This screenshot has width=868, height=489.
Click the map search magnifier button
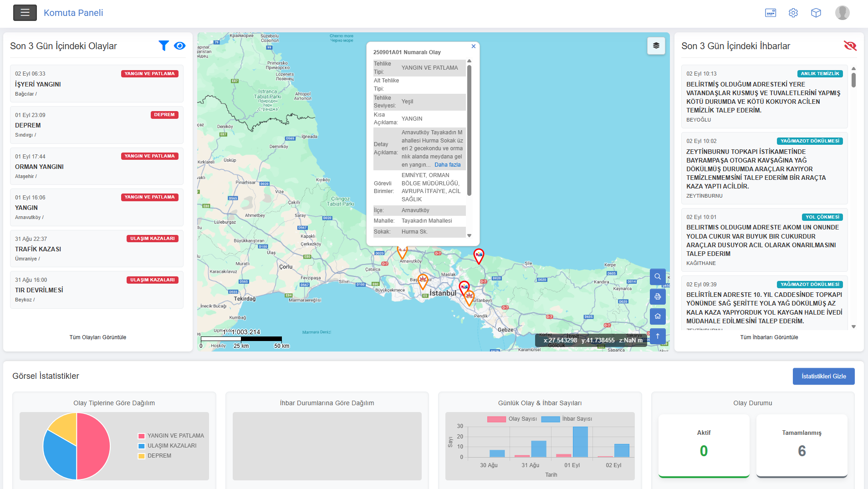(658, 276)
